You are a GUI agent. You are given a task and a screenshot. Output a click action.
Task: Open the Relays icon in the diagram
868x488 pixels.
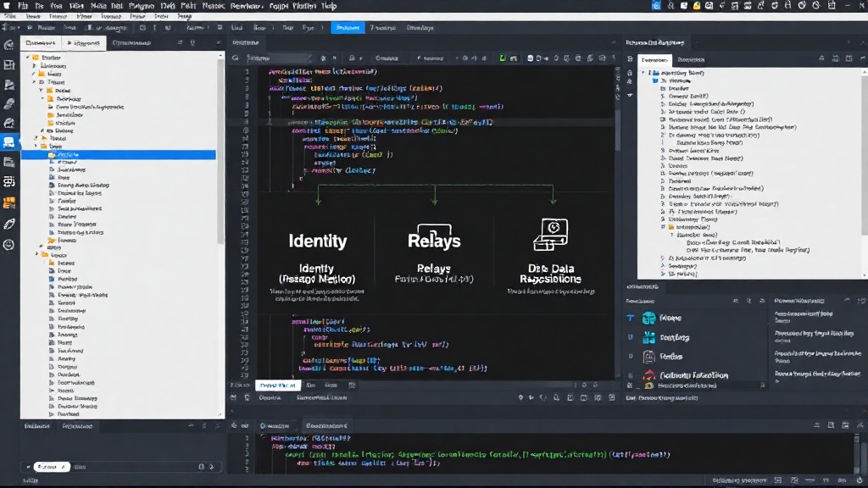[x=434, y=237]
